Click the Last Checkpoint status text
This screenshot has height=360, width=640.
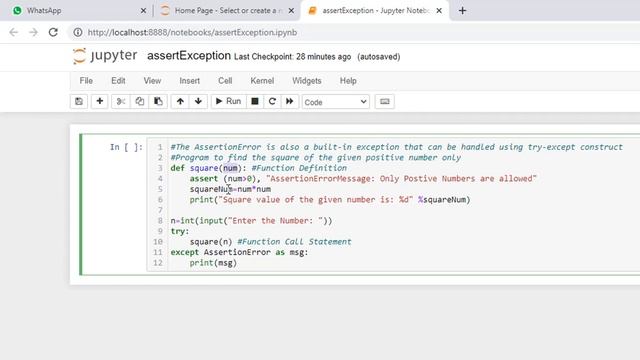tap(292, 57)
